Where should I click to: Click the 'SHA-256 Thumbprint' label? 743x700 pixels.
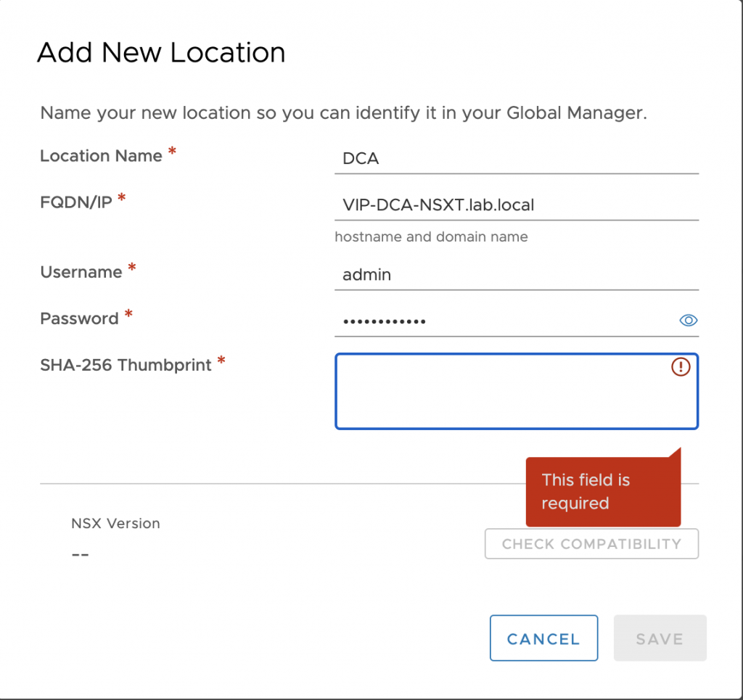[x=126, y=365]
